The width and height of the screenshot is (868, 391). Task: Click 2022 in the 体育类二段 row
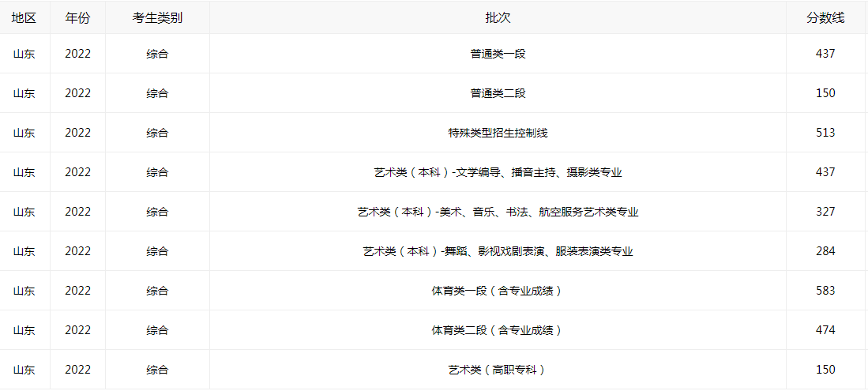click(x=77, y=330)
